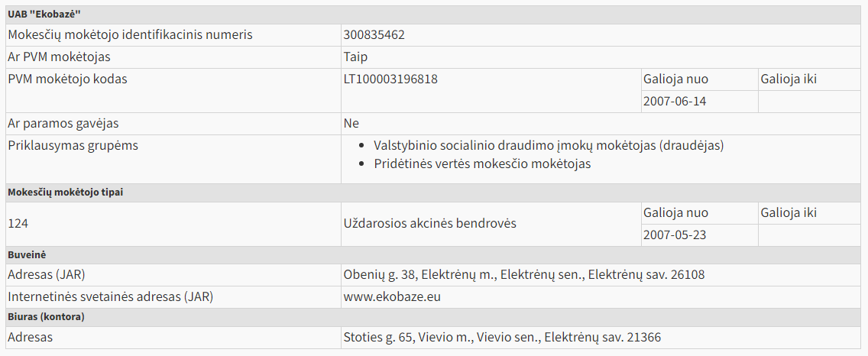Click the "Buveinė" section header
The width and height of the screenshot is (868, 356).
coord(27,255)
